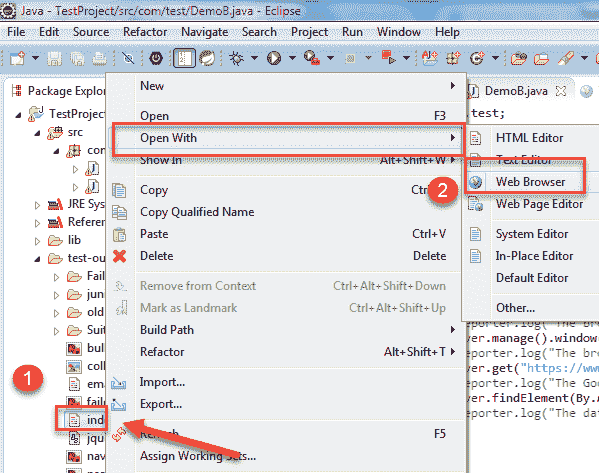The width and height of the screenshot is (599, 473).
Task: Collapse the TestProject tree node
Action: pyautogui.click(x=18, y=114)
